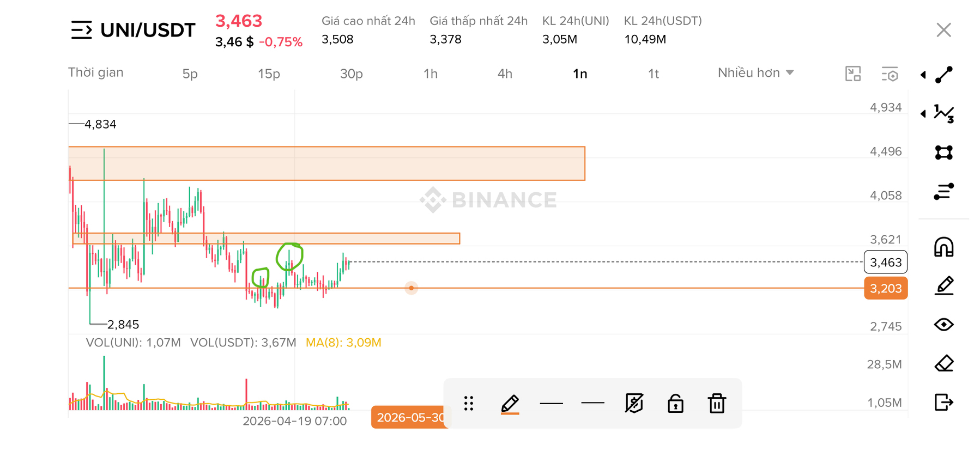Delete the selected line with the trash icon
This screenshot has width=980, height=451.
716,404
